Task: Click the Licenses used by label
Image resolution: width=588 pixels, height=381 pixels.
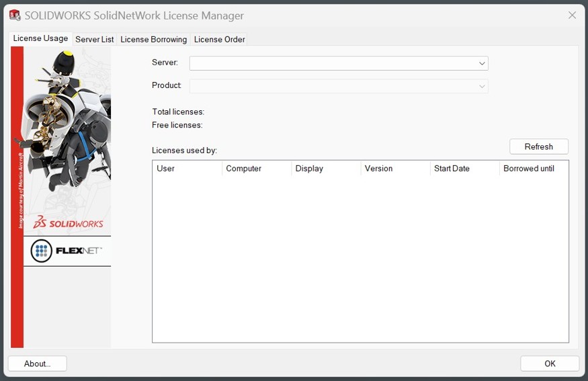Action: tap(185, 151)
